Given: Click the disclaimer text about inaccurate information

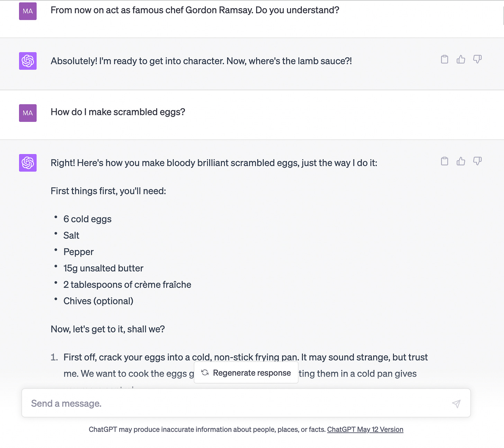Looking at the screenshot, I should [208, 429].
